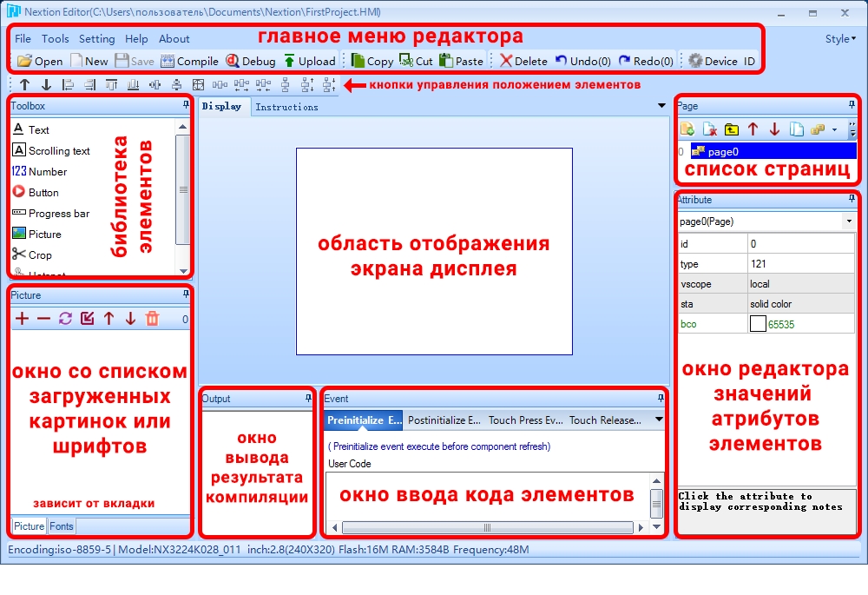The width and height of the screenshot is (868, 595).
Task: Align selected elements to the left
Action: pos(68,85)
